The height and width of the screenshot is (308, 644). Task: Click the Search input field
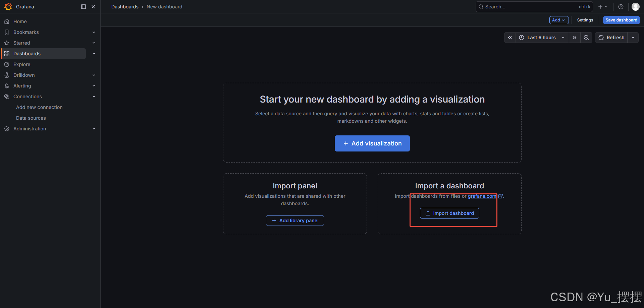534,7
